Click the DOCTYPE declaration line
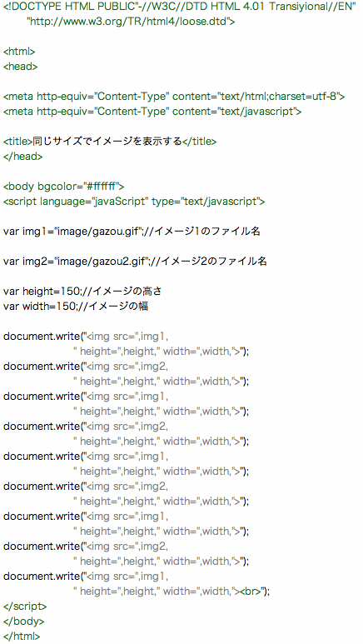The height and width of the screenshot is (644, 363). (180, 7)
